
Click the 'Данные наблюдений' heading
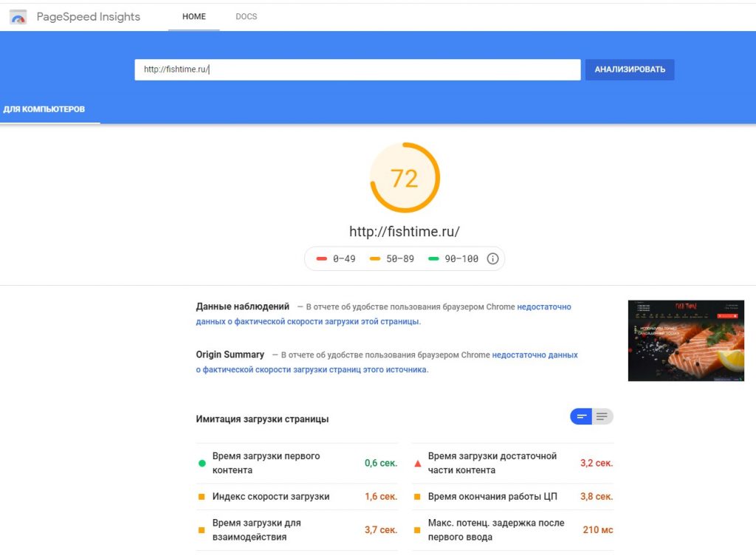pos(242,306)
